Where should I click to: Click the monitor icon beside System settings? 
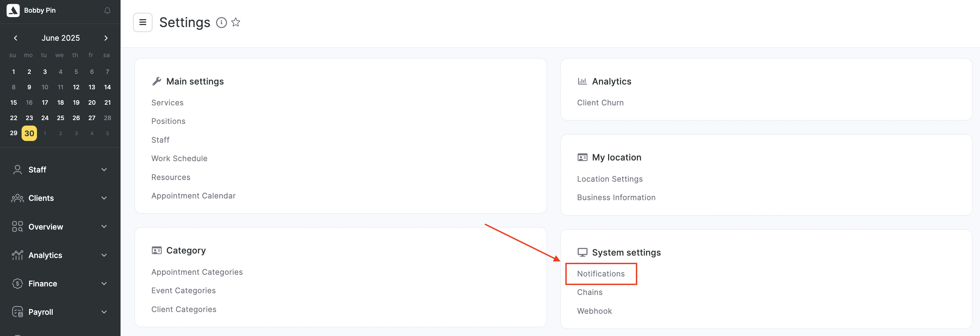click(582, 253)
